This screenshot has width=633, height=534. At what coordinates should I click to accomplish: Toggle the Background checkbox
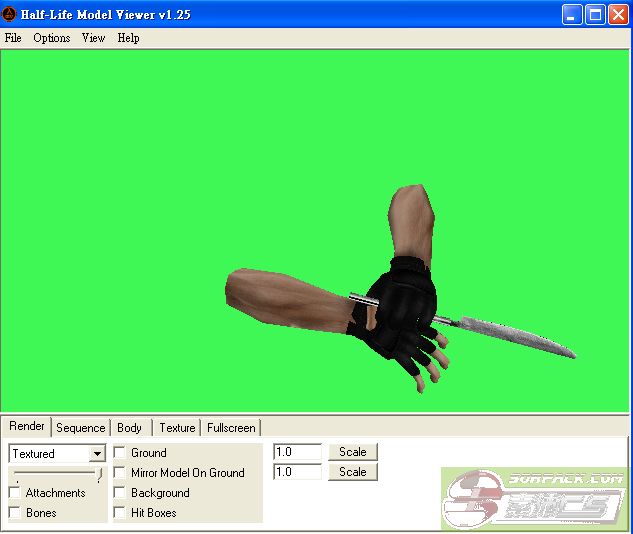point(120,493)
